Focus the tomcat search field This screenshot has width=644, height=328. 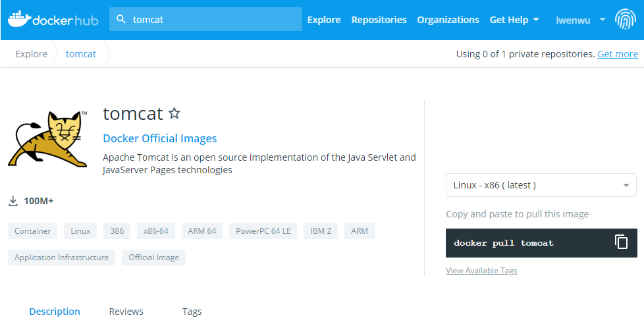(211, 20)
